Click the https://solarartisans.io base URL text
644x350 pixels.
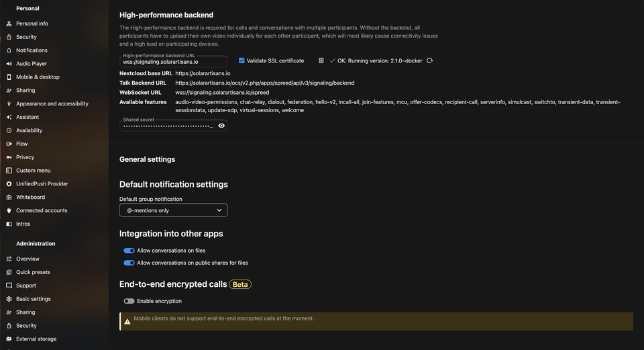pyautogui.click(x=203, y=73)
